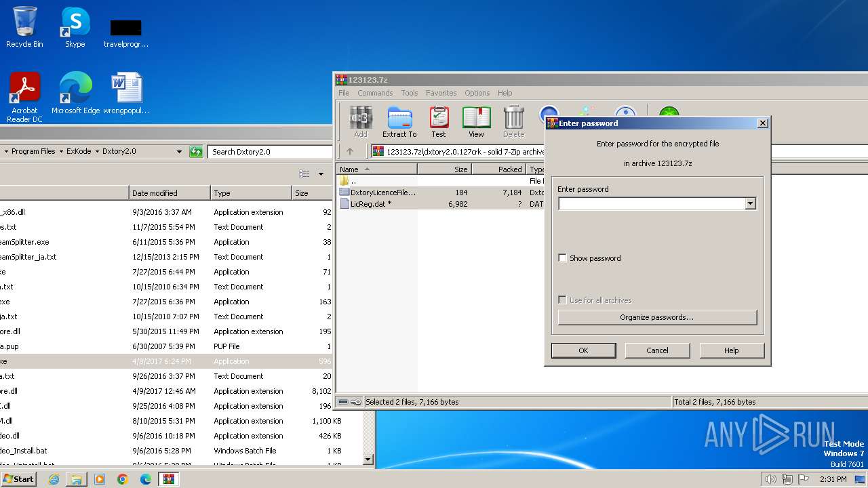Open Chrome from the taskbar
This screenshot has height=488, width=868.
[123, 479]
